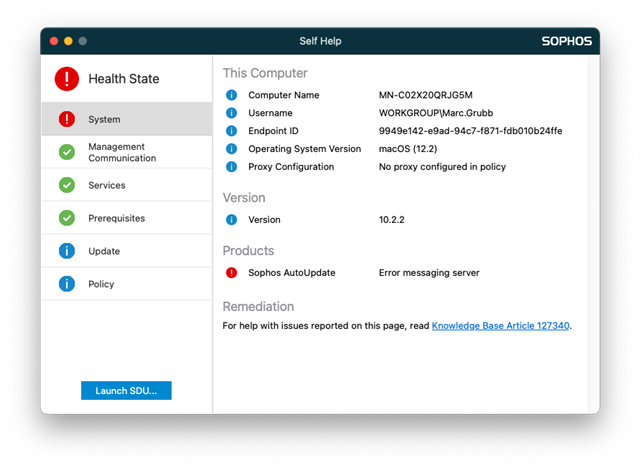Click the info icon beside Proxy Configuration
The width and height of the screenshot is (640, 467).
pyautogui.click(x=232, y=167)
